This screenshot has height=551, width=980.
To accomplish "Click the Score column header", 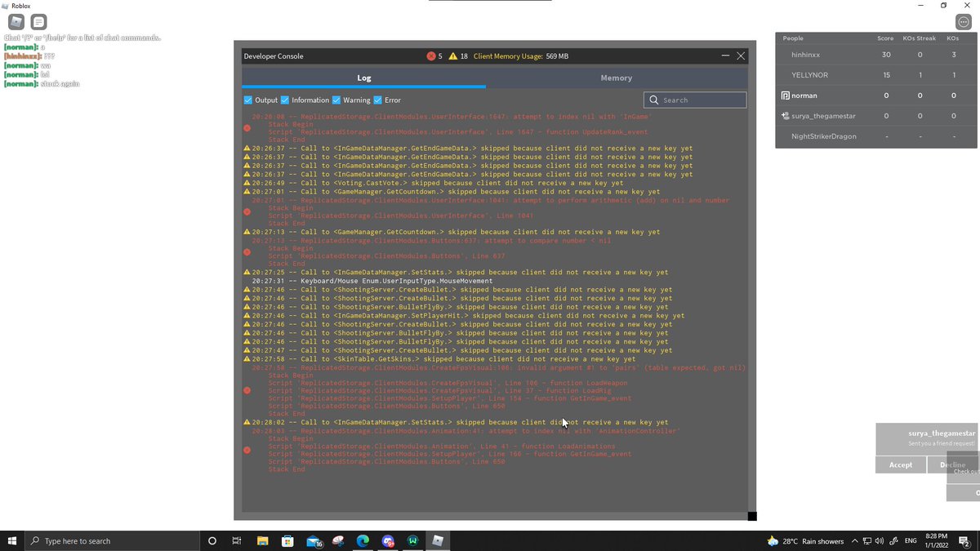I will point(885,38).
